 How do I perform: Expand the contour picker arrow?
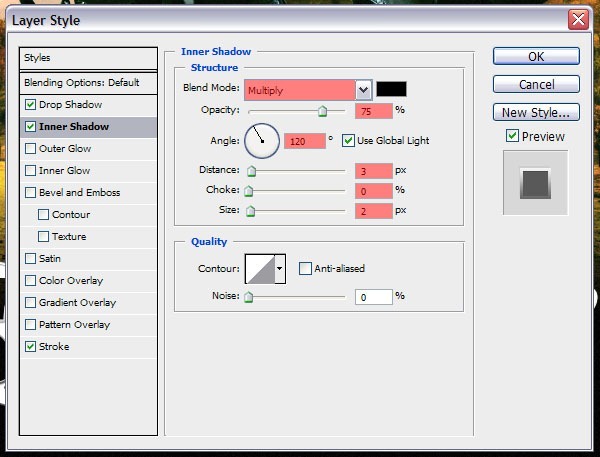(x=280, y=268)
